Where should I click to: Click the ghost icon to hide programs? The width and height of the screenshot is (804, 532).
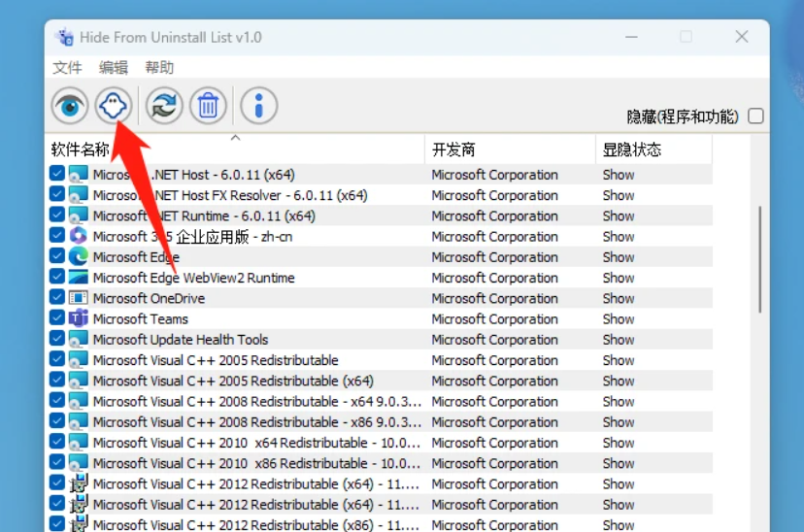[x=115, y=106]
